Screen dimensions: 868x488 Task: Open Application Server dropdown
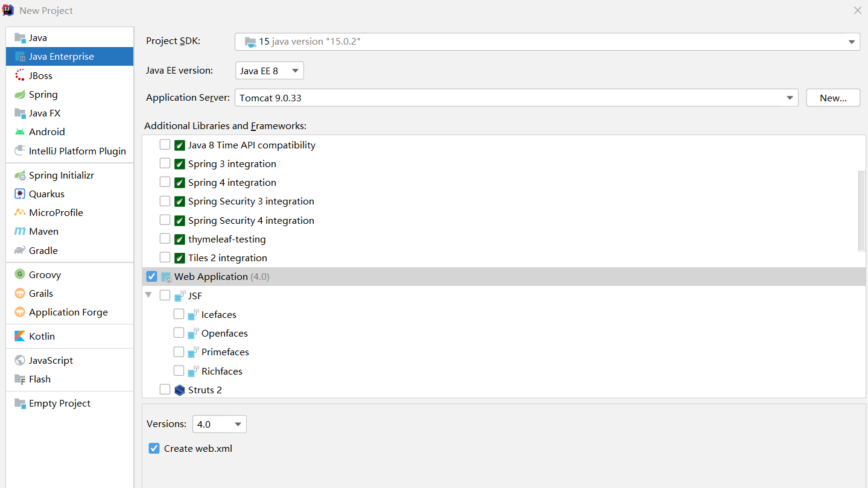[x=516, y=98]
